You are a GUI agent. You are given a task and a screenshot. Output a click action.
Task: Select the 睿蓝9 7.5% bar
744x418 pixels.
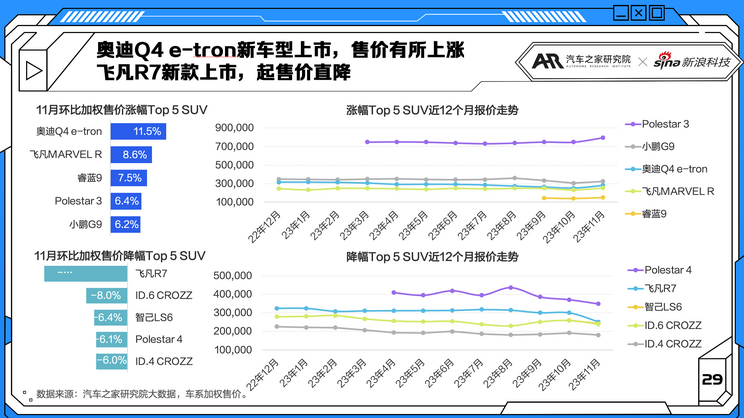(129, 178)
